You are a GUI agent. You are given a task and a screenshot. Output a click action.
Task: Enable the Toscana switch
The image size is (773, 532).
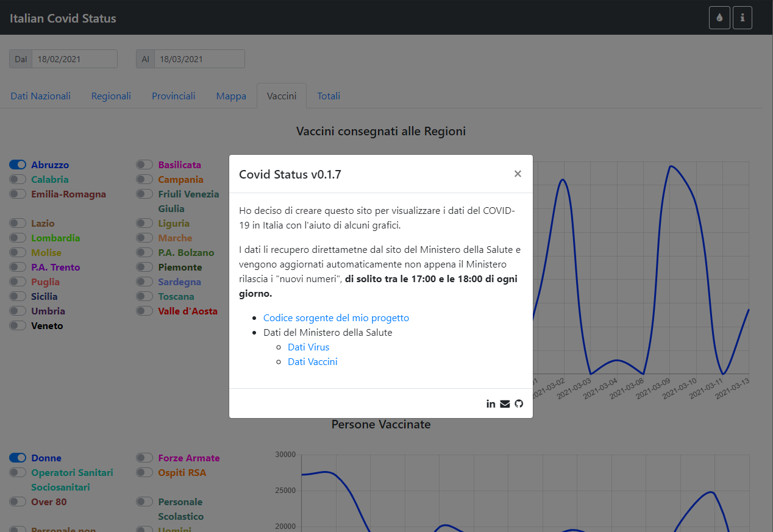[144, 296]
